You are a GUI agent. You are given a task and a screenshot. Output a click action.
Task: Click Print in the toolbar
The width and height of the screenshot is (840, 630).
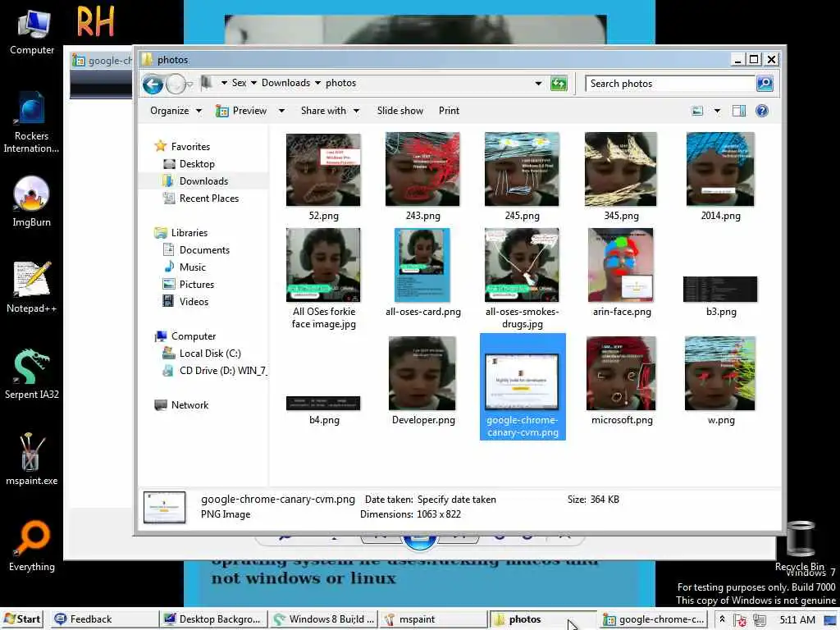[x=449, y=111]
